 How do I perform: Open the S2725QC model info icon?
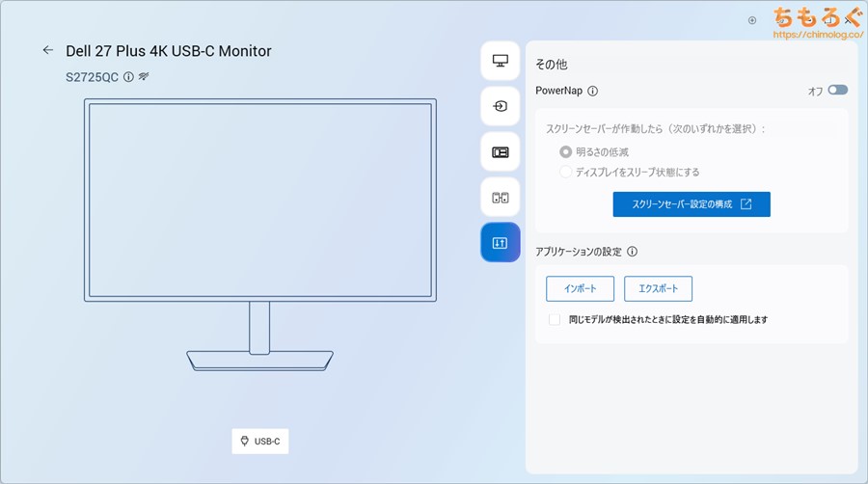[x=128, y=76]
